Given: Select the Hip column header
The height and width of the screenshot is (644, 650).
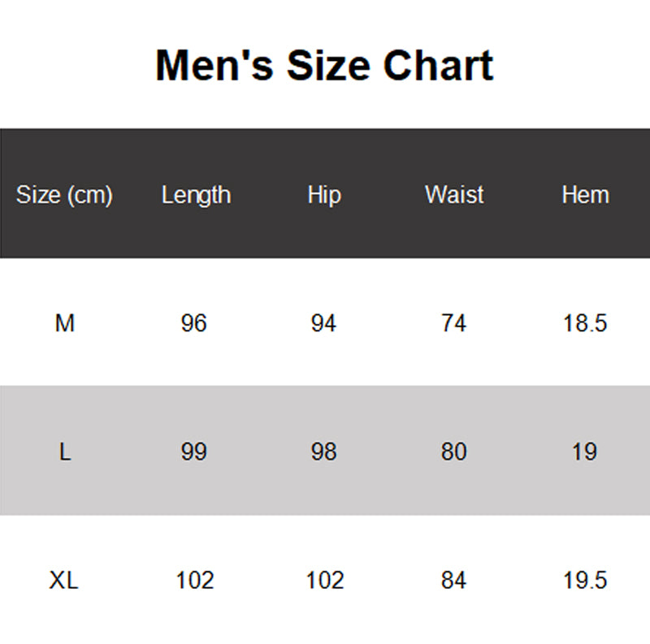Looking at the screenshot, I should tap(324, 195).
